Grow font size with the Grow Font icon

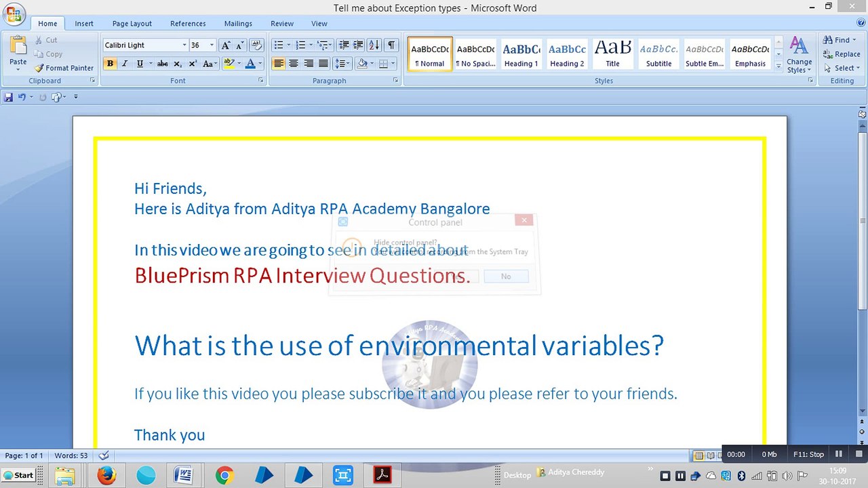(226, 45)
